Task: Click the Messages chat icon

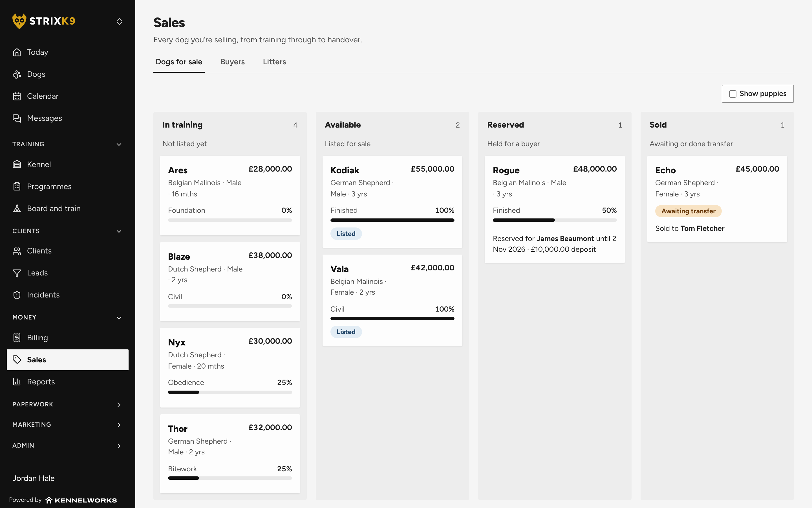Action: coord(17,118)
